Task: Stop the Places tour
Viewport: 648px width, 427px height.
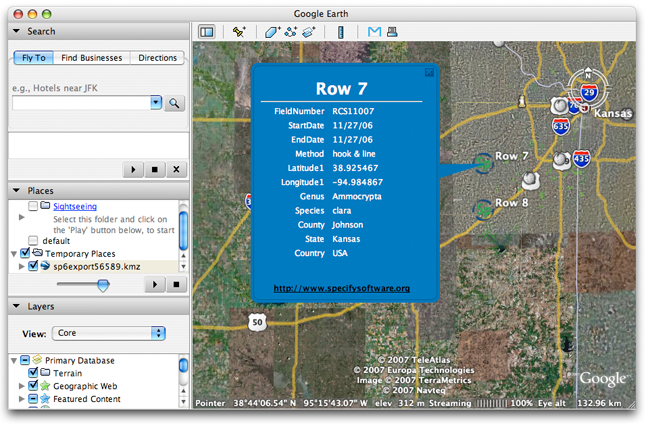Action: [x=176, y=284]
